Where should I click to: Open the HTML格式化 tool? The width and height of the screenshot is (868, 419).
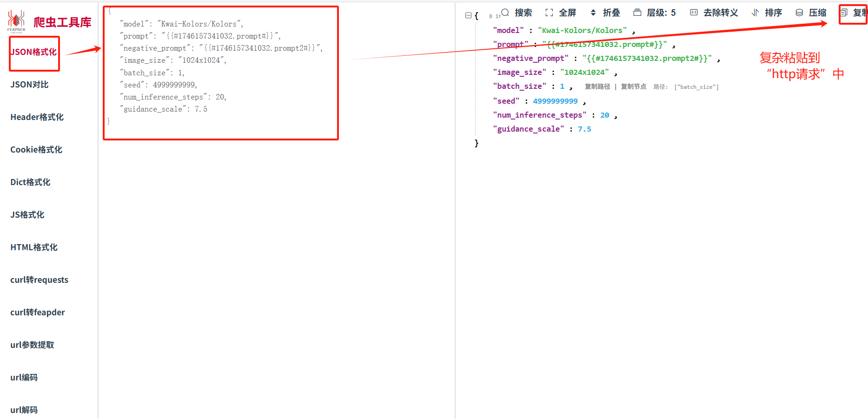34,247
